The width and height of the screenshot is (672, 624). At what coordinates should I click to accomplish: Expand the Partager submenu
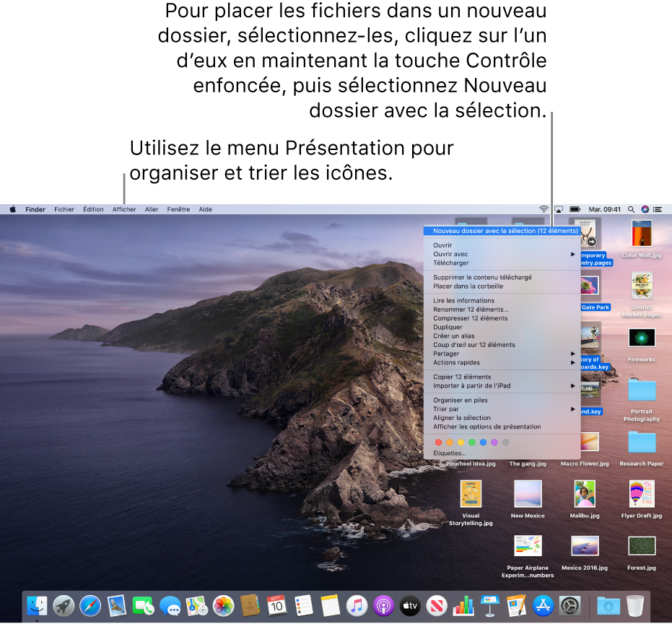pyautogui.click(x=502, y=353)
